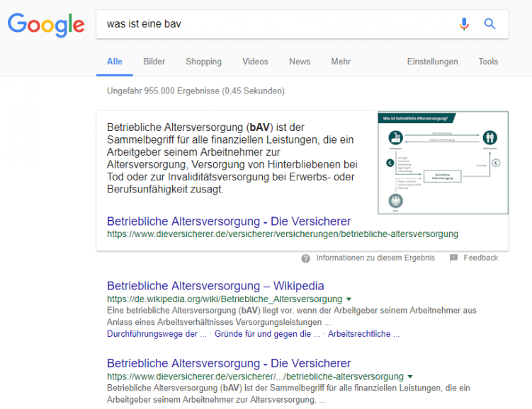Click the Wikipedia URL text de.wikipedia.org

(x=225, y=299)
